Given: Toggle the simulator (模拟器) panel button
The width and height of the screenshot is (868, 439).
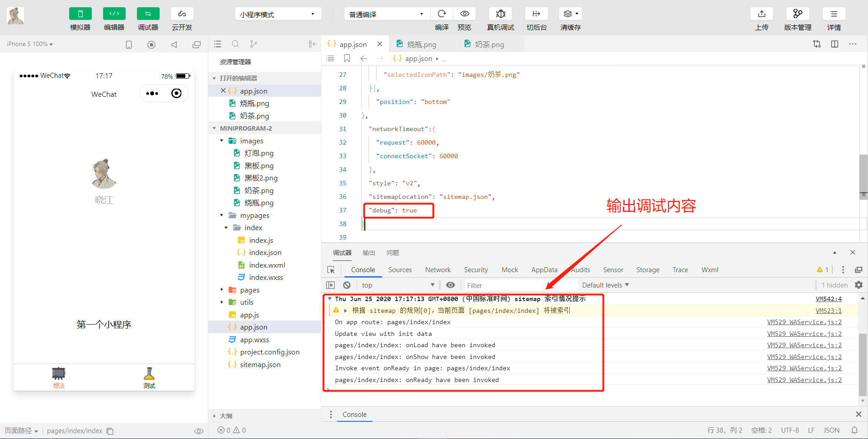Looking at the screenshot, I should [80, 14].
